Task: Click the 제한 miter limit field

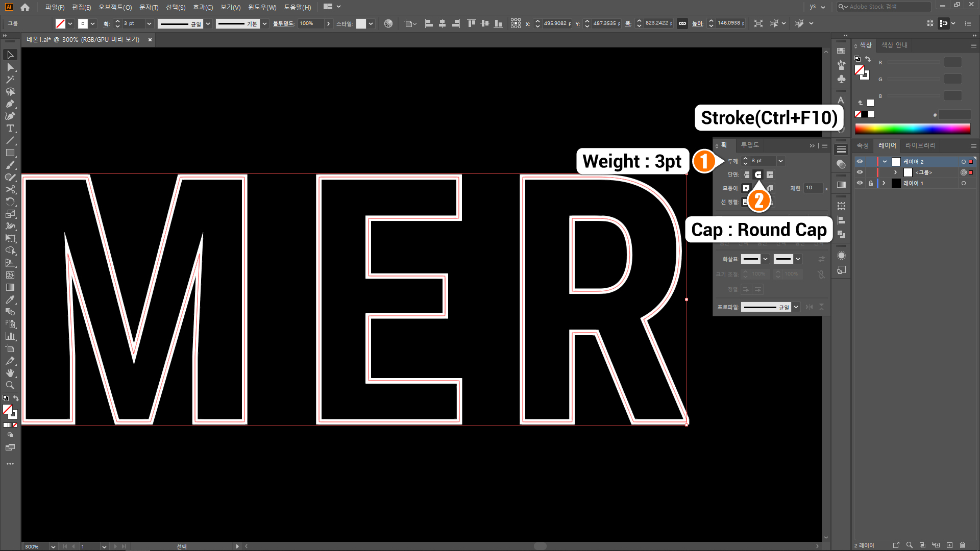Action: tap(813, 188)
